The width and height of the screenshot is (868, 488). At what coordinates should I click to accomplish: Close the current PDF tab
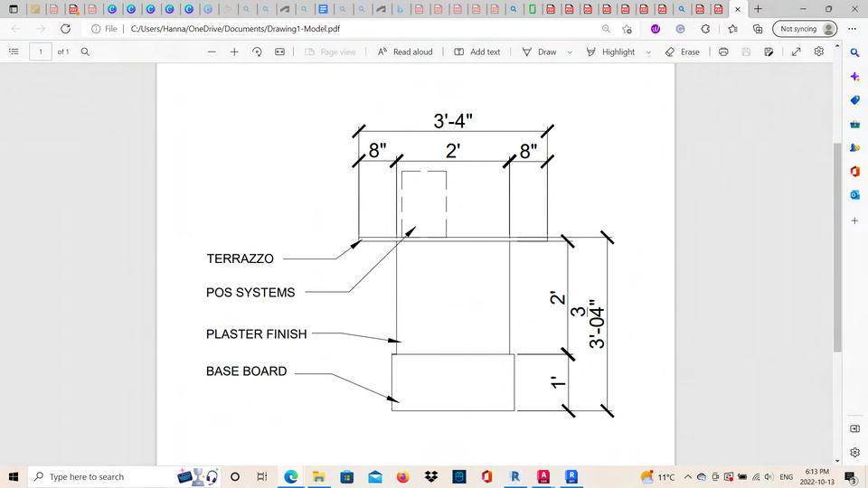(738, 9)
